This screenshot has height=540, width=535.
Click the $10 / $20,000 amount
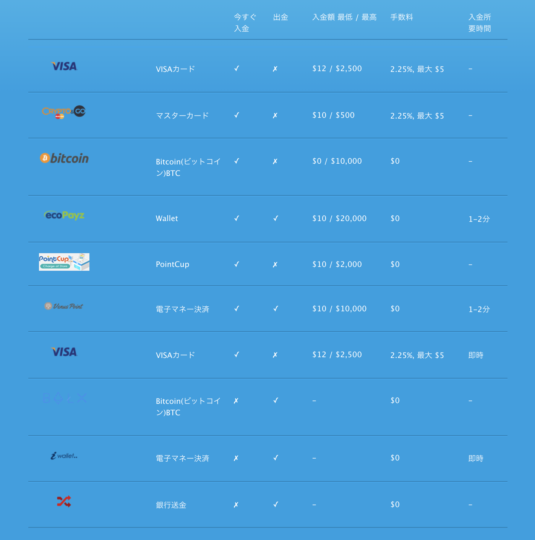(339, 218)
